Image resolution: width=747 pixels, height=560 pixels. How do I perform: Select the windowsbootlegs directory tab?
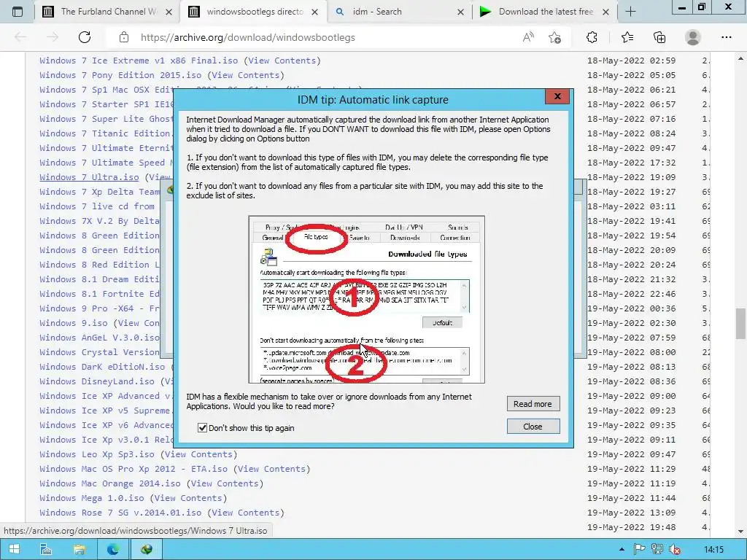click(252, 12)
